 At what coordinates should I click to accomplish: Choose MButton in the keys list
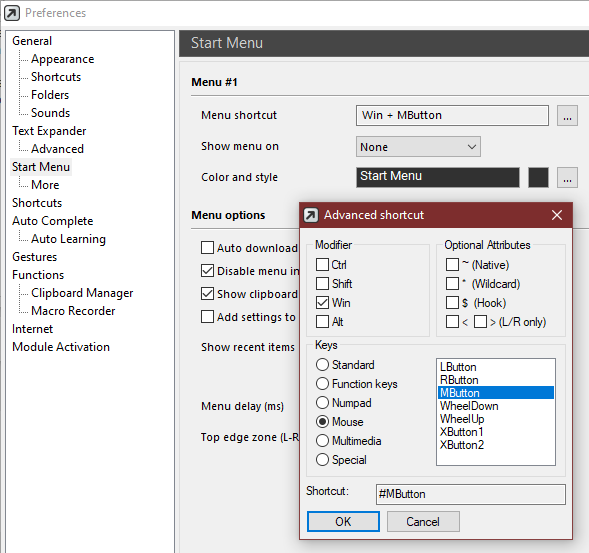(x=495, y=393)
